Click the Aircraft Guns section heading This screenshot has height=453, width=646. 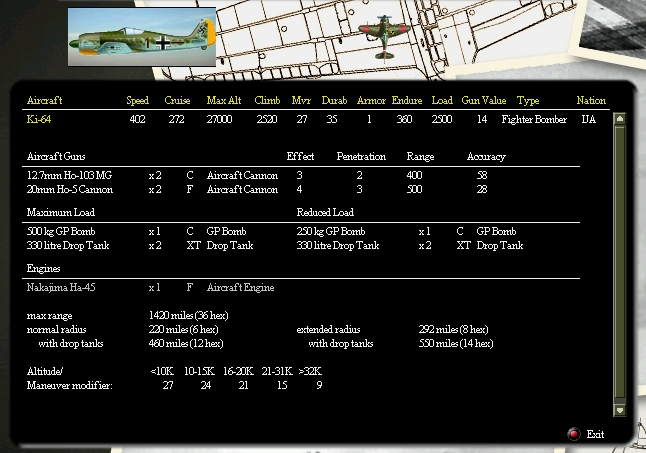click(x=56, y=156)
